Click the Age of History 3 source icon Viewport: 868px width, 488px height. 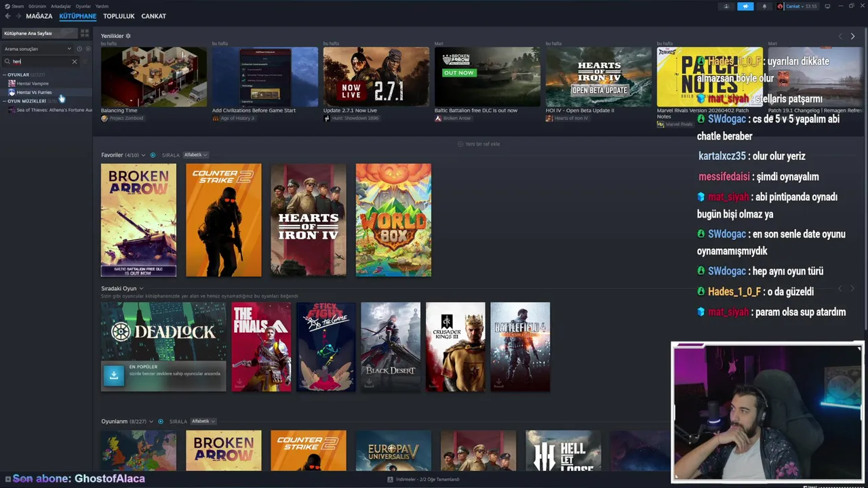click(216, 118)
